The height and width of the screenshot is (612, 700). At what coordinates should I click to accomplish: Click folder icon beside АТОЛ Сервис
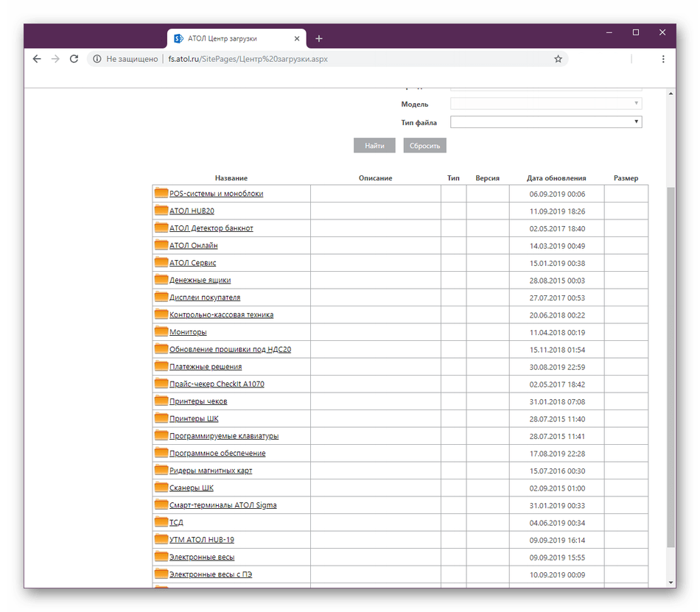pos(161,262)
